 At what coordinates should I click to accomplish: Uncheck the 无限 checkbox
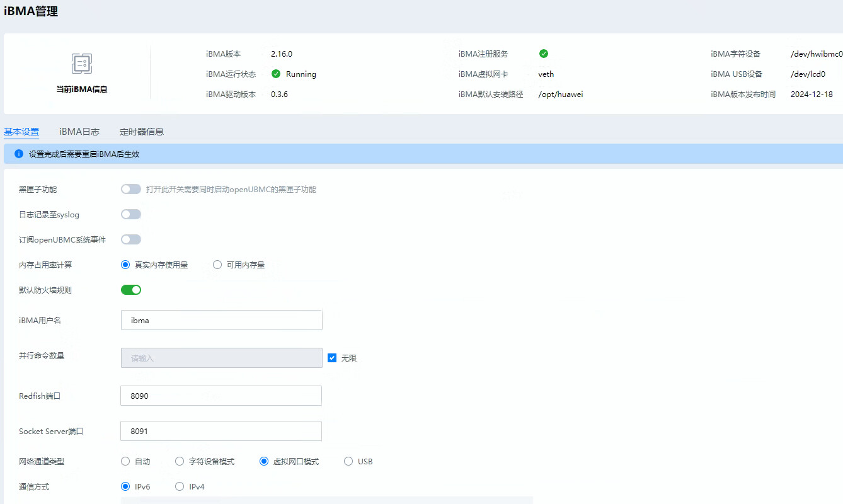pyautogui.click(x=332, y=358)
